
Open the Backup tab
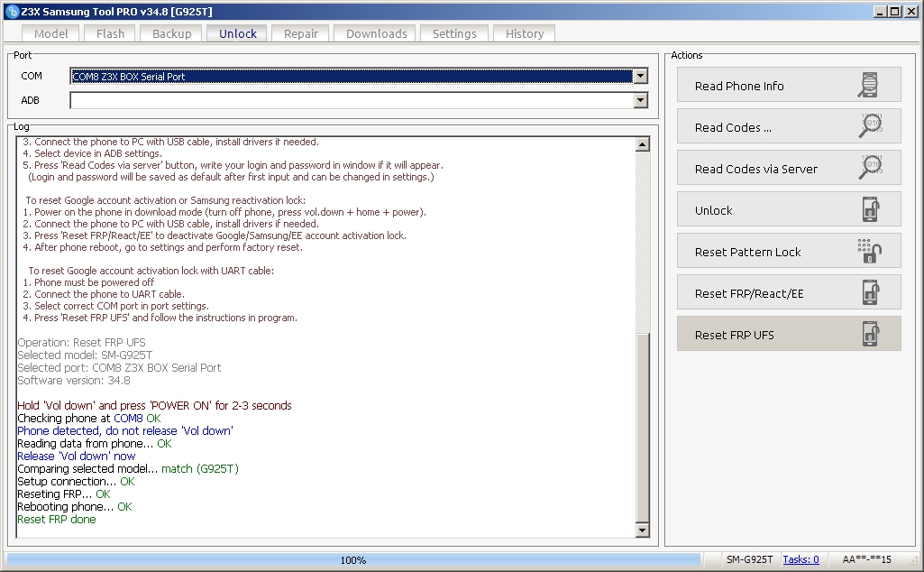coord(171,33)
